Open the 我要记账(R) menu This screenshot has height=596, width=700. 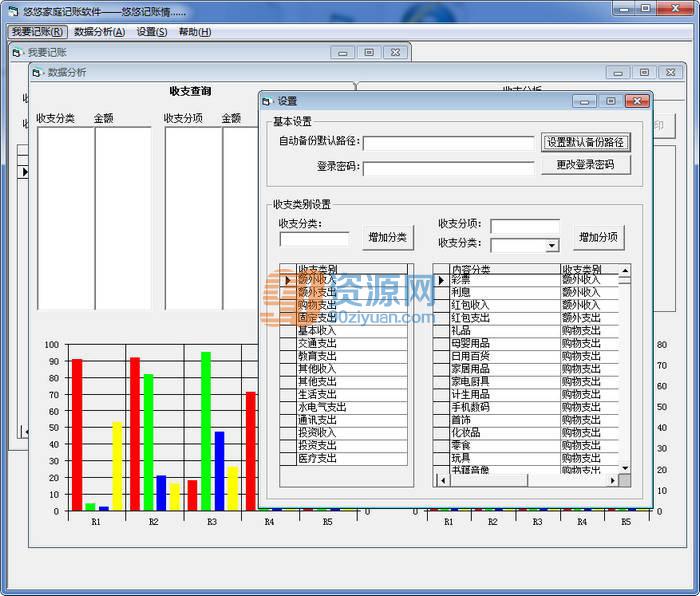coord(38,32)
